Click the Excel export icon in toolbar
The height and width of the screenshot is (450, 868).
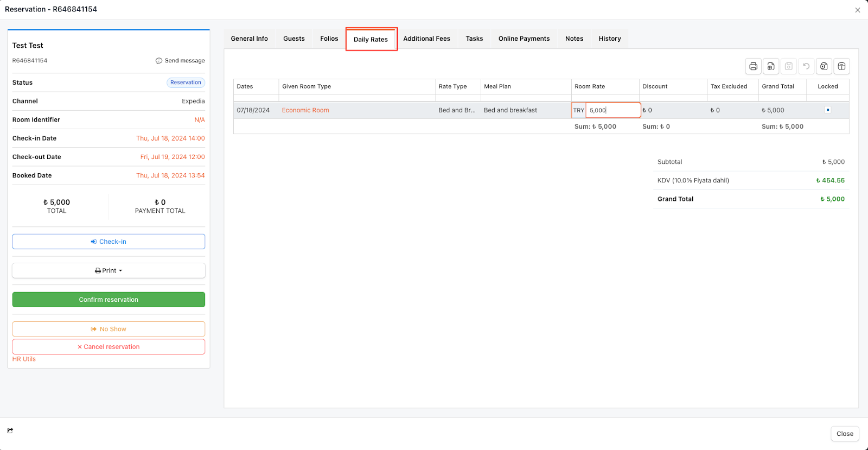click(824, 66)
